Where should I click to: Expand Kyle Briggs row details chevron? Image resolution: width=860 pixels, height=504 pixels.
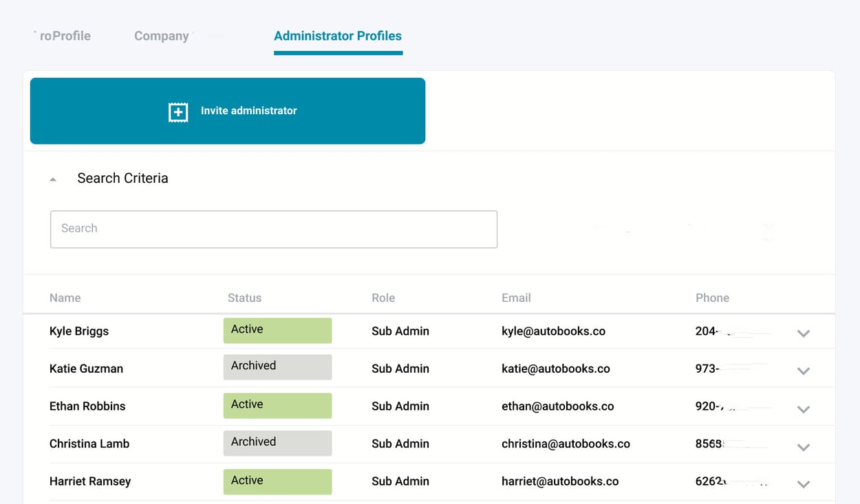point(804,333)
